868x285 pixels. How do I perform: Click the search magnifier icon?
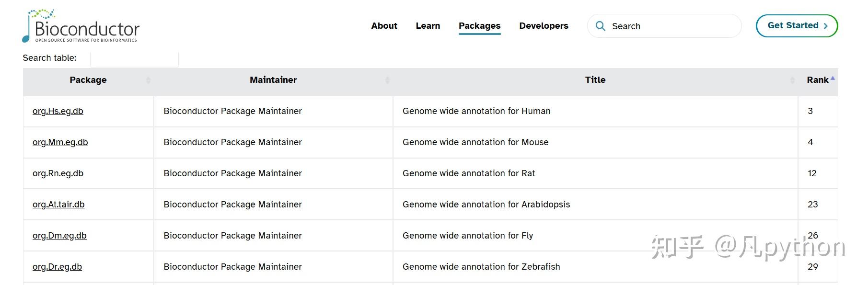pos(600,26)
